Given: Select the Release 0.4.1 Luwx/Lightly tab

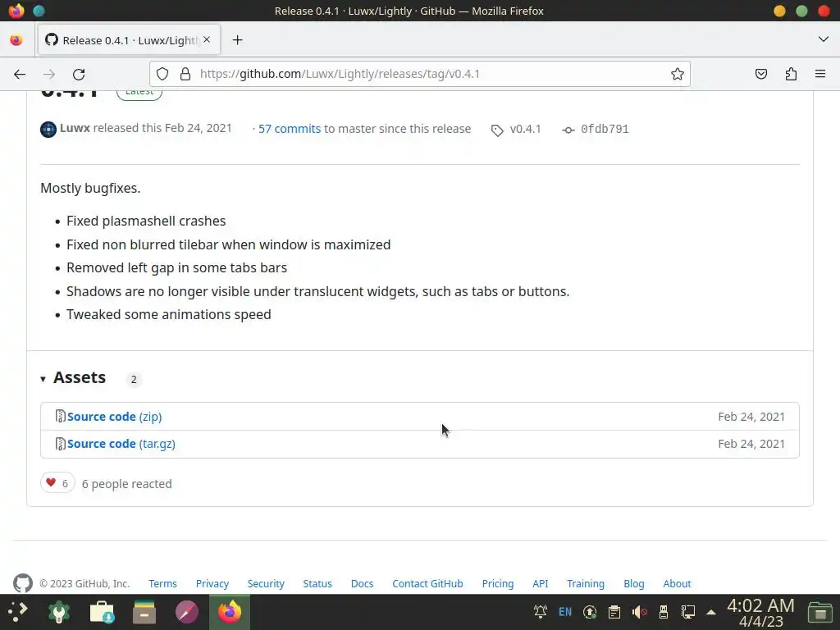Looking at the screenshot, I should pyautogui.click(x=129, y=40).
